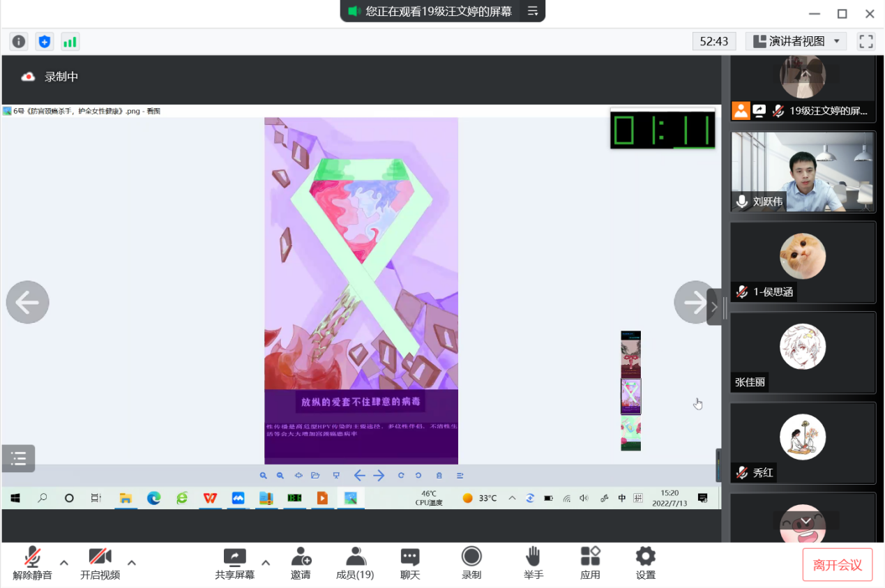
Task: Open the screen sharing options menu at top
Action: (532, 11)
